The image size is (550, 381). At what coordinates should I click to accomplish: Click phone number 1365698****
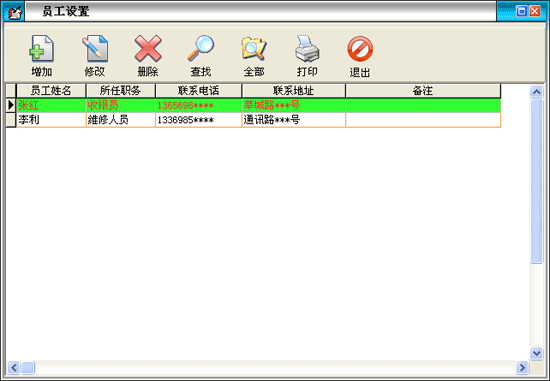[199, 105]
